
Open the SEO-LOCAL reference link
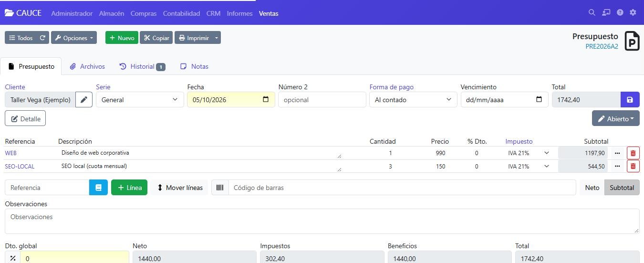point(20,166)
